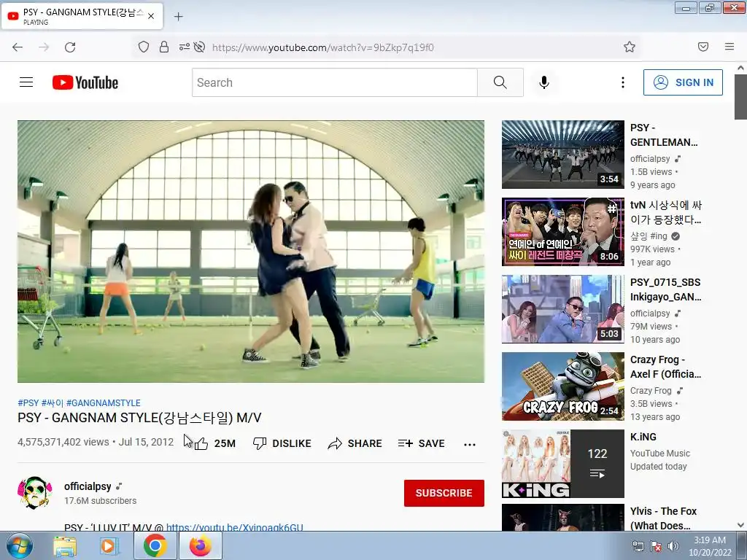This screenshot has width=747, height=560.
Task: Open the tvN 시상식 video thumbnail
Action: [562, 231]
